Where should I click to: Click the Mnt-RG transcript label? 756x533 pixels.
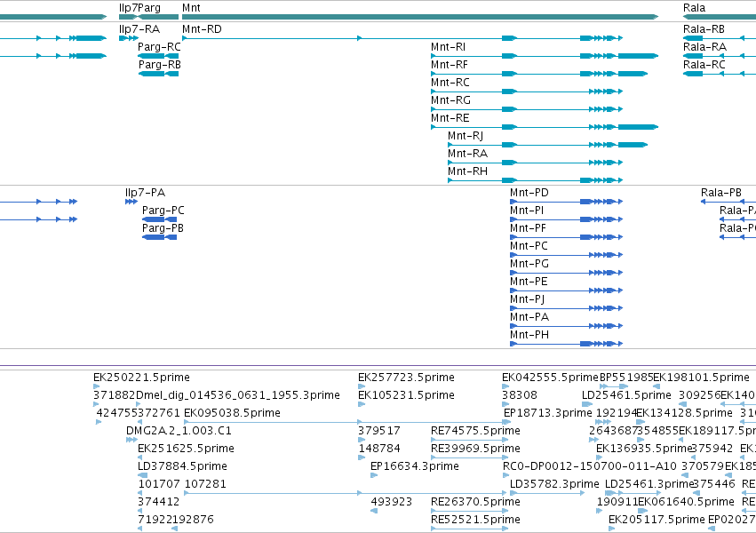coord(450,100)
